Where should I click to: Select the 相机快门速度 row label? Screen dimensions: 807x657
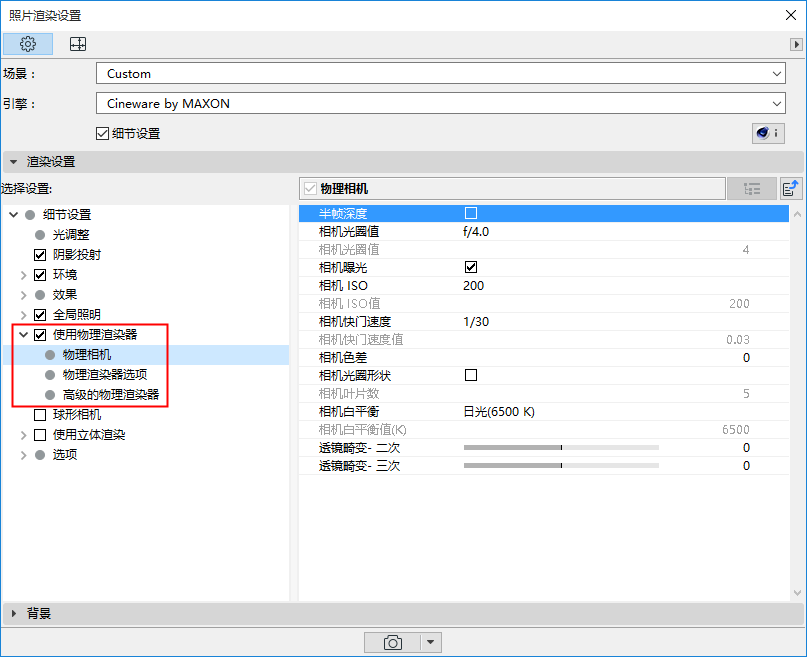click(x=355, y=322)
